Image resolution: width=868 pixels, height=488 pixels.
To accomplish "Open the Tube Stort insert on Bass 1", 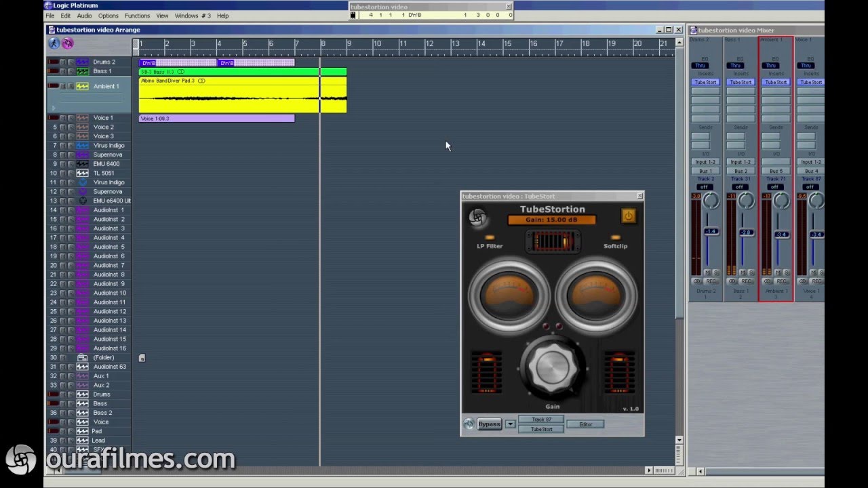I will (741, 82).
